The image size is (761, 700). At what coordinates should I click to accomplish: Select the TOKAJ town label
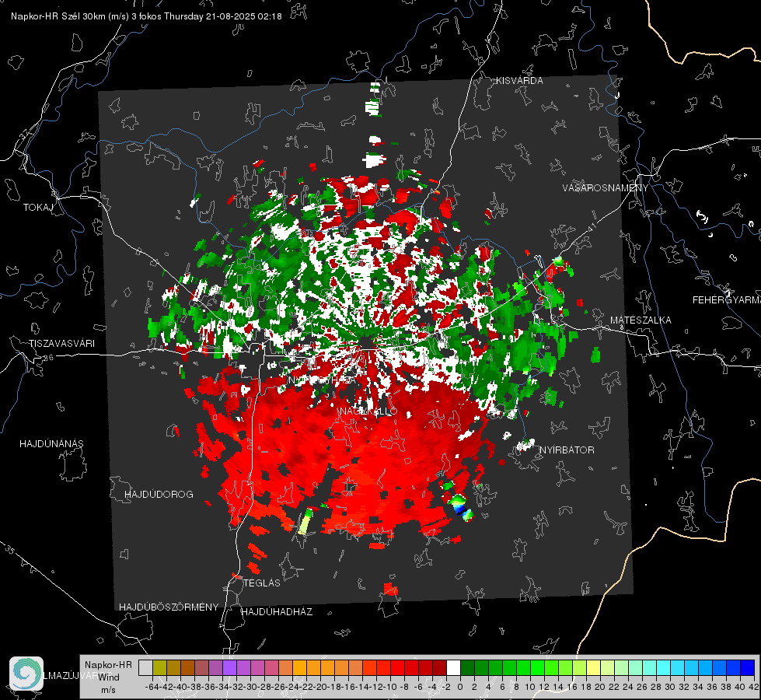click(x=38, y=208)
